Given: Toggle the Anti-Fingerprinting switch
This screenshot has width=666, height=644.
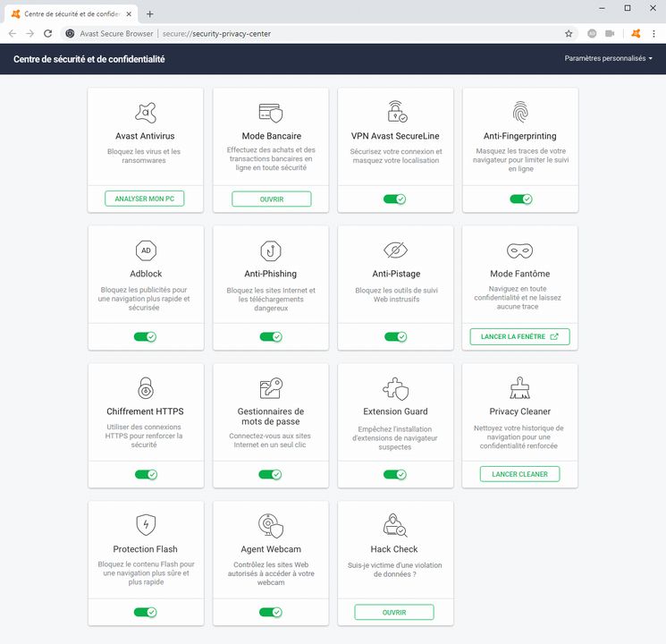Looking at the screenshot, I should tap(521, 199).
